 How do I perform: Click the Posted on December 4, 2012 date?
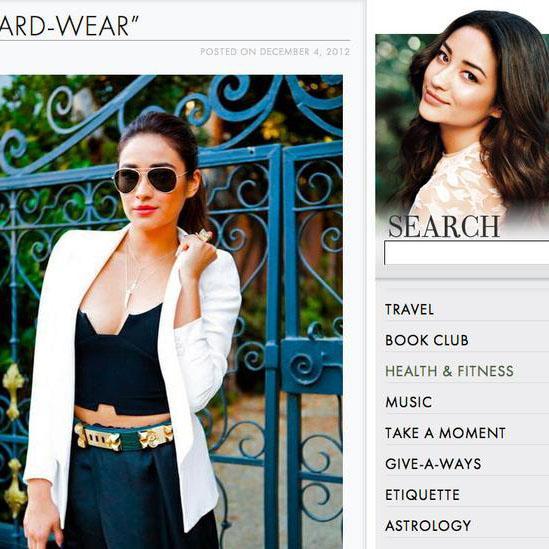[x=275, y=52]
